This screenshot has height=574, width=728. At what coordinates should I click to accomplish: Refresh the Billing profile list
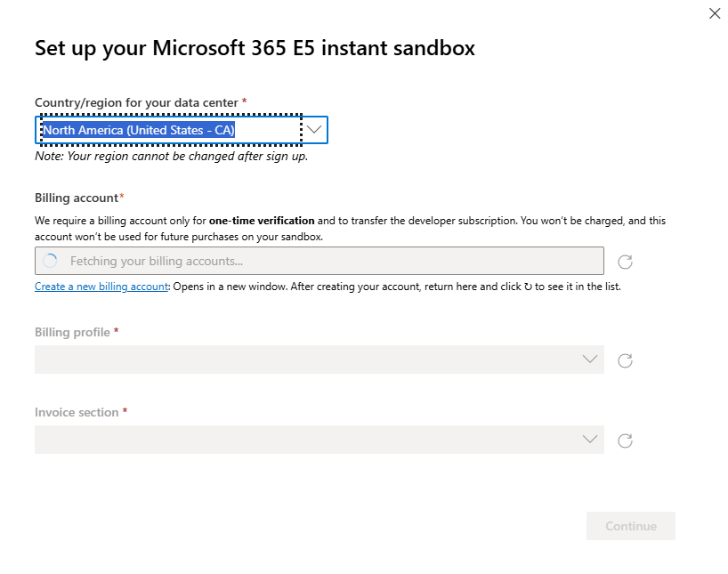point(625,360)
